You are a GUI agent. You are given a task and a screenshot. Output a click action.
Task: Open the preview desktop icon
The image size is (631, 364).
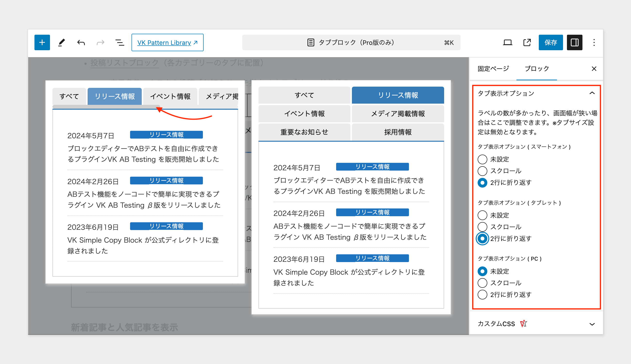pos(507,42)
